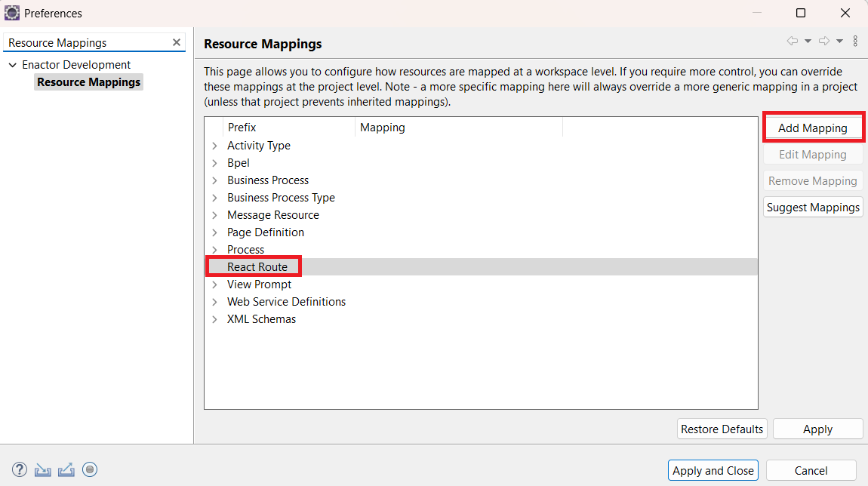Expand the Message Resource row
868x486 pixels.
point(215,215)
